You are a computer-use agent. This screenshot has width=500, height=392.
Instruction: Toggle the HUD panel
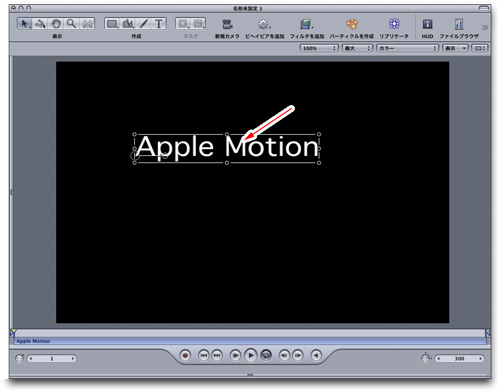[x=427, y=24]
